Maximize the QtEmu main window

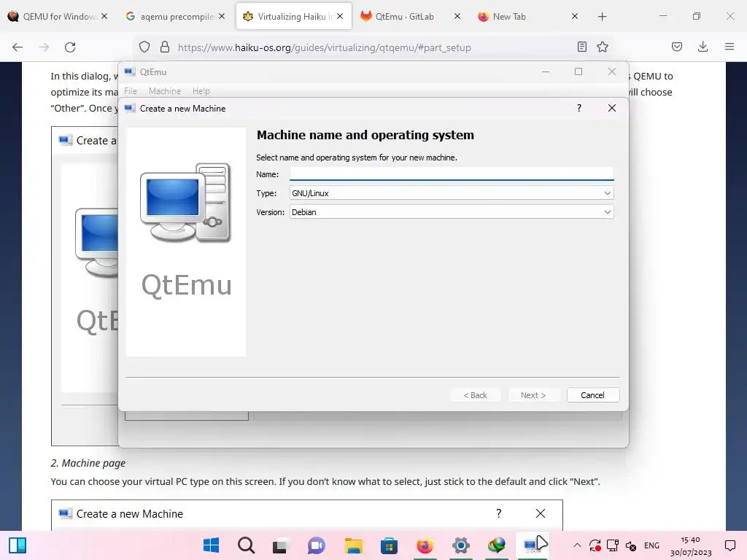click(x=578, y=71)
